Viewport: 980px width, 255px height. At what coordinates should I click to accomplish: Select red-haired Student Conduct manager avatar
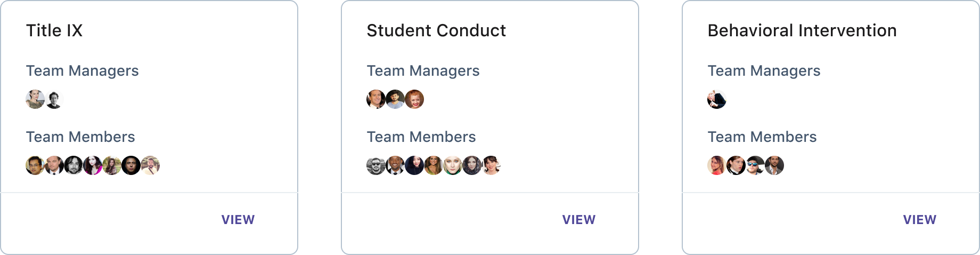(x=414, y=99)
